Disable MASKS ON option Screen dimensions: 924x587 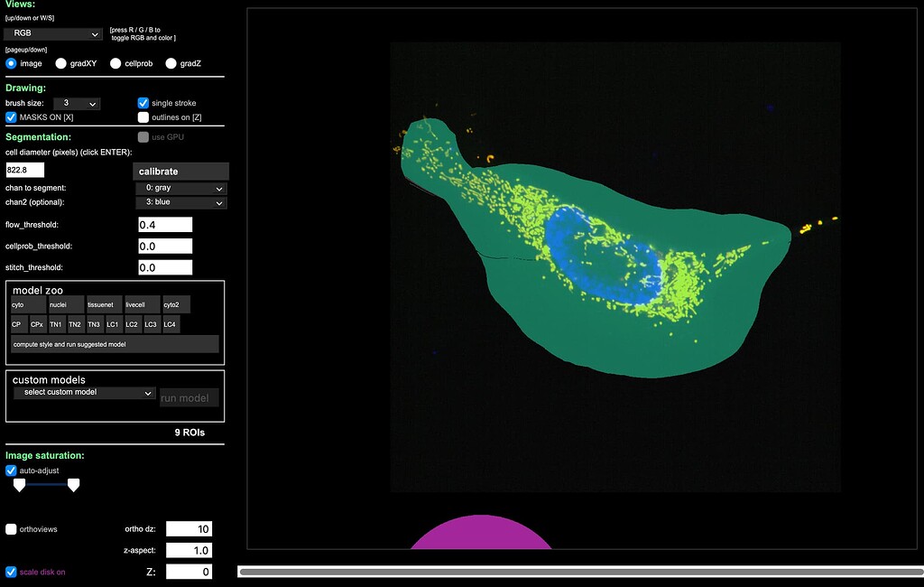11,117
